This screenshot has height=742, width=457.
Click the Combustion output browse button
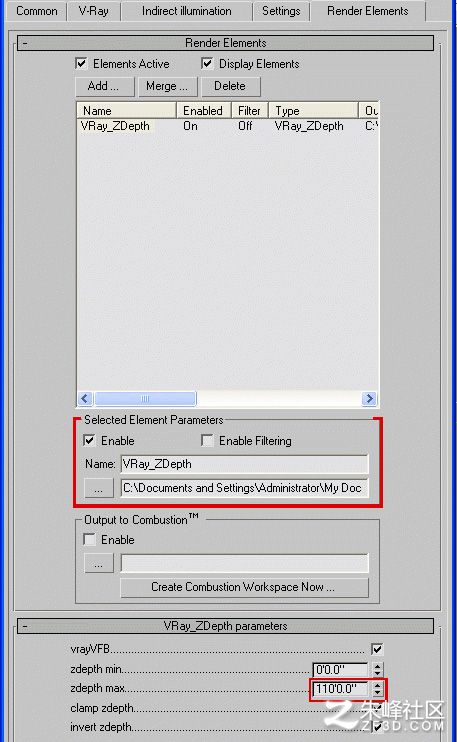pyautogui.click(x=98, y=563)
